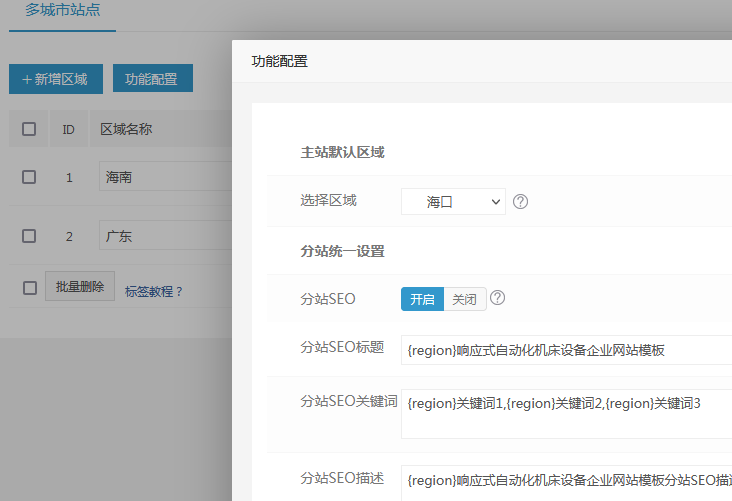The image size is (732, 501).
Task: Focus the 分站SEO关键词 textarea
Action: [x=566, y=414]
